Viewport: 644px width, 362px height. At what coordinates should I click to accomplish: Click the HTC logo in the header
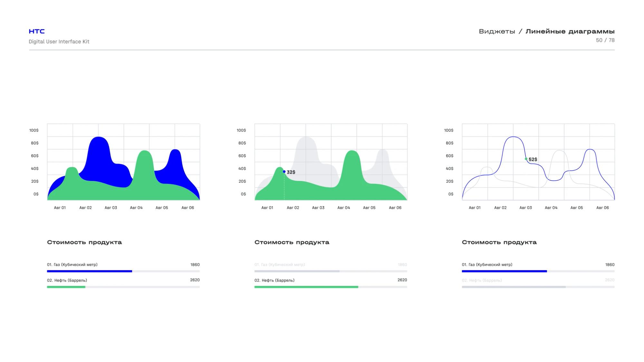point(37,31)
